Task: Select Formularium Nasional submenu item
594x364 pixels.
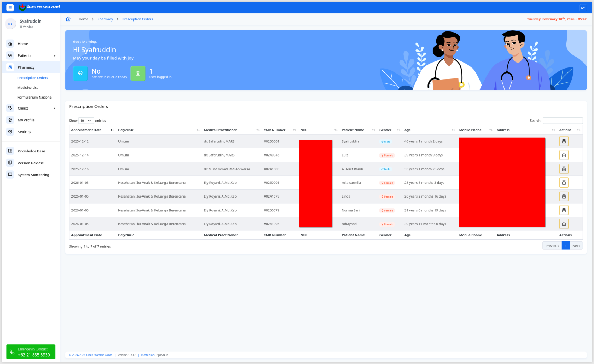Action: pyautogui.click(x=35, y=97)
